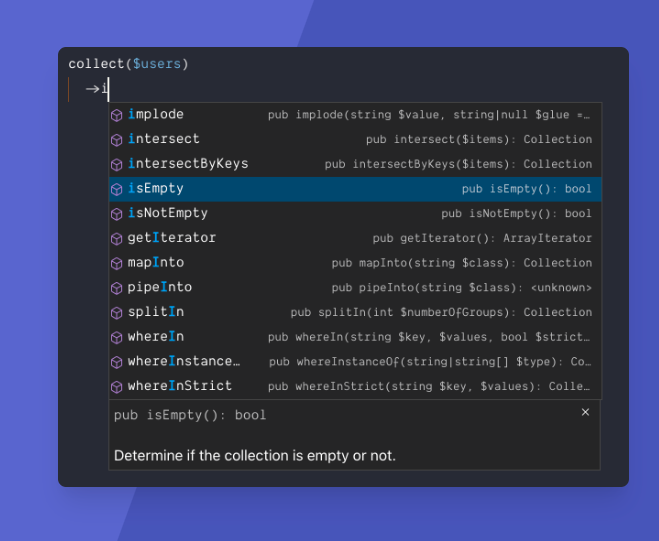Click the pub isEmpty(): bool signature in list
This screenshot has width=659, height=541.
point(527,189)
